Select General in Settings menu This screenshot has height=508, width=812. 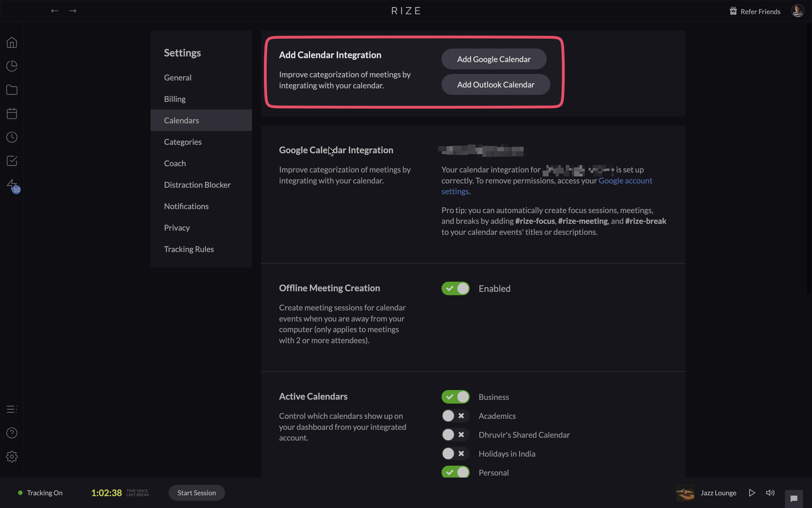[201, 77]
